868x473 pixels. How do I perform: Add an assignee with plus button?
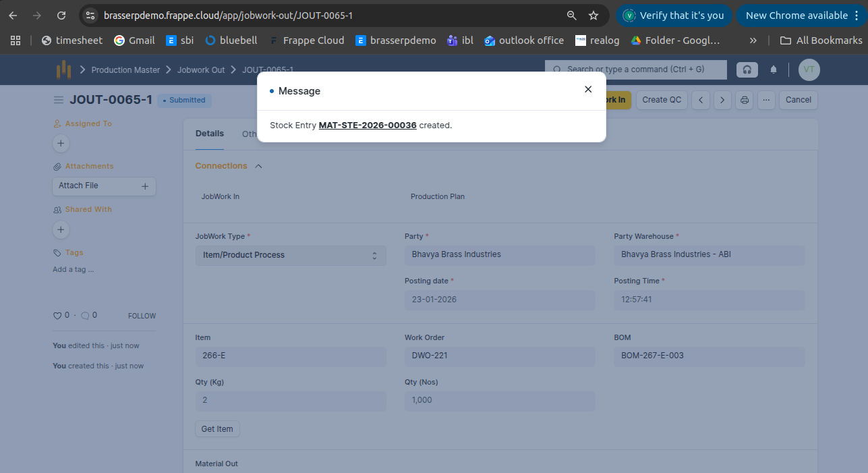[x=61, y=143]
